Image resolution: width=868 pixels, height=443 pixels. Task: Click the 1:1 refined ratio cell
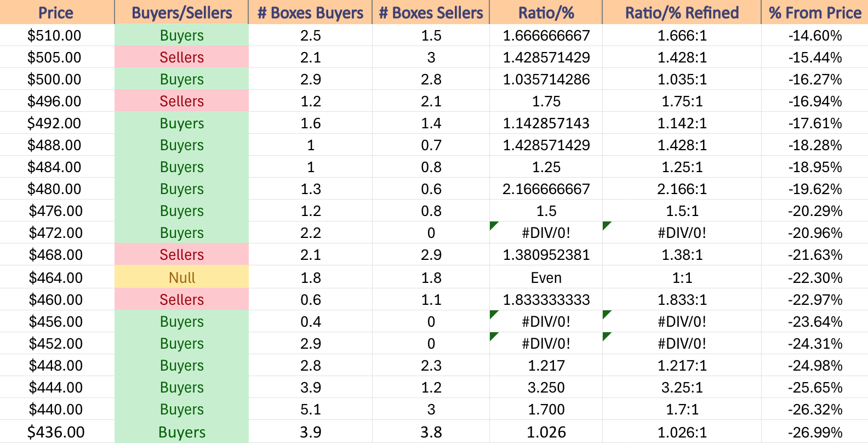pyautogui.click(x=682, y=277)
